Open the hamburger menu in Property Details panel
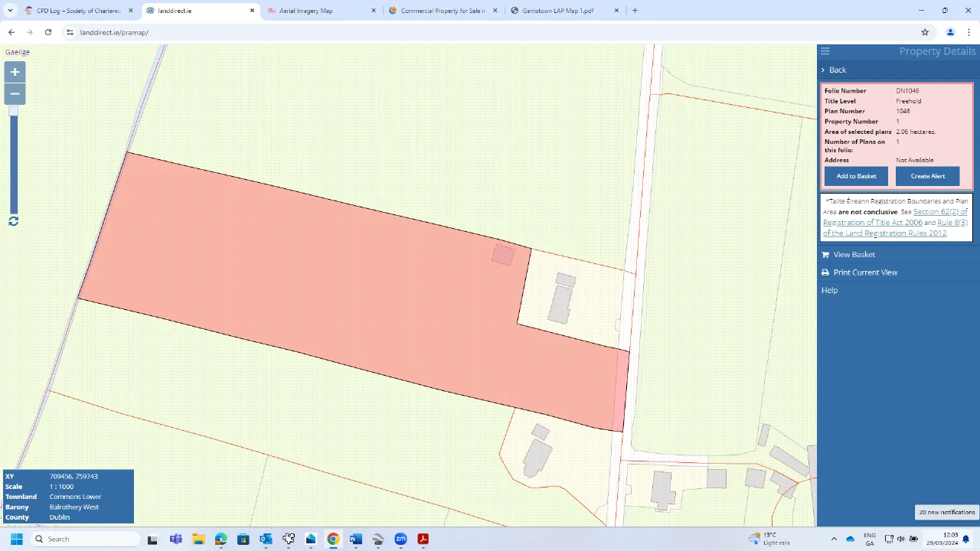The width and height of the screenshot is (980, 551). (825, 51)
